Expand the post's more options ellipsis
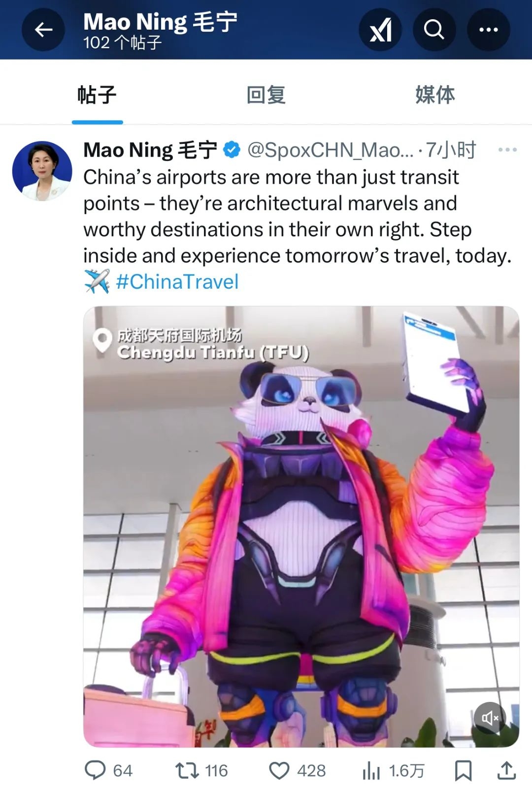532x792 pixels. click(507, 150)
